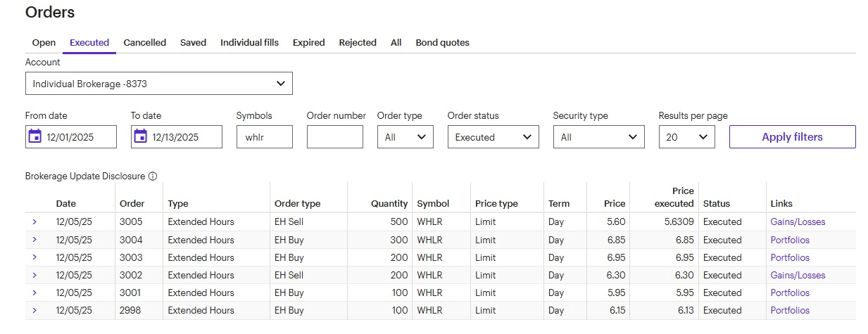Open the Security type dropdown
Viewport: 868px width, 334px height.
pyautogui.click(x=598, y=137)
